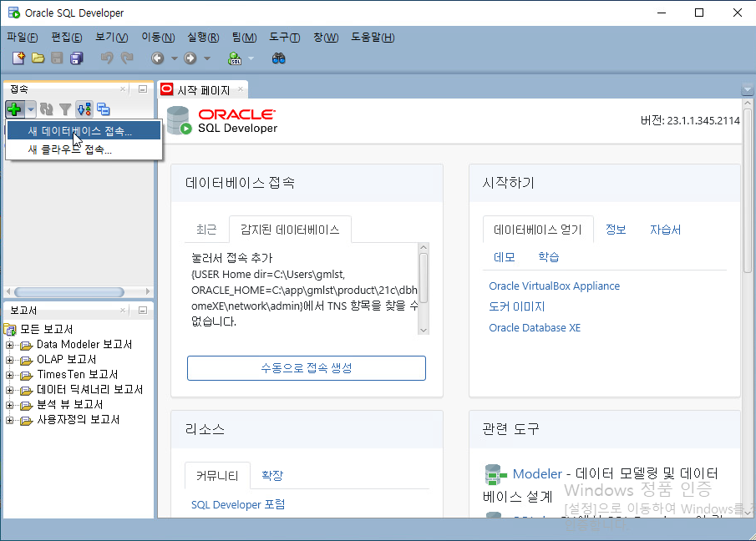Click the binoculars Find DB Object icon
This screenshot has width=756, height=541.
279,58
